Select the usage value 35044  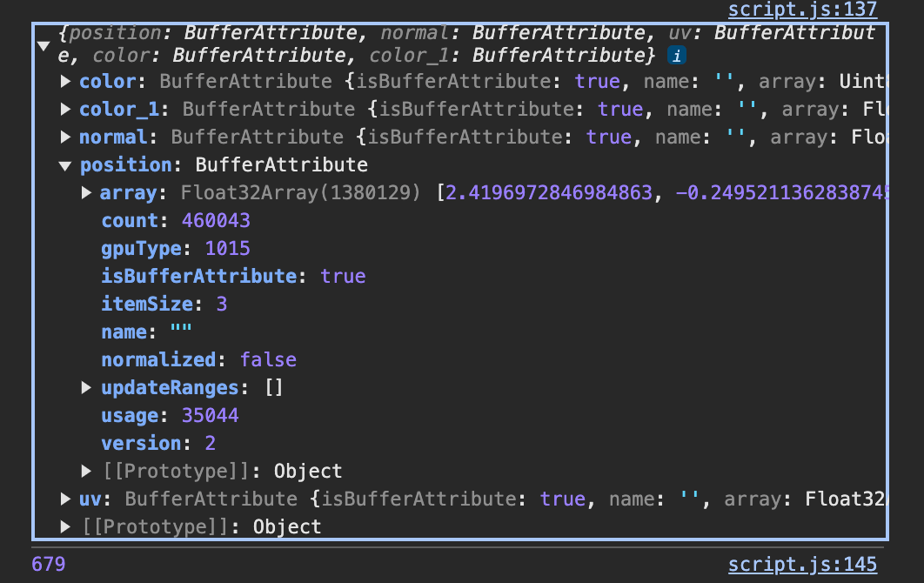(210, 416)
